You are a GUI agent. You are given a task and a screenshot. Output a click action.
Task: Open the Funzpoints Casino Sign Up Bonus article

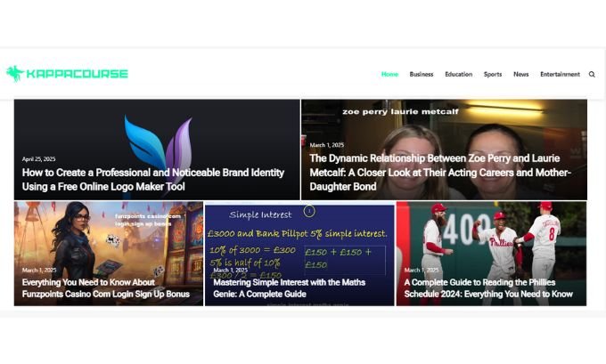(x=106, y=288)
